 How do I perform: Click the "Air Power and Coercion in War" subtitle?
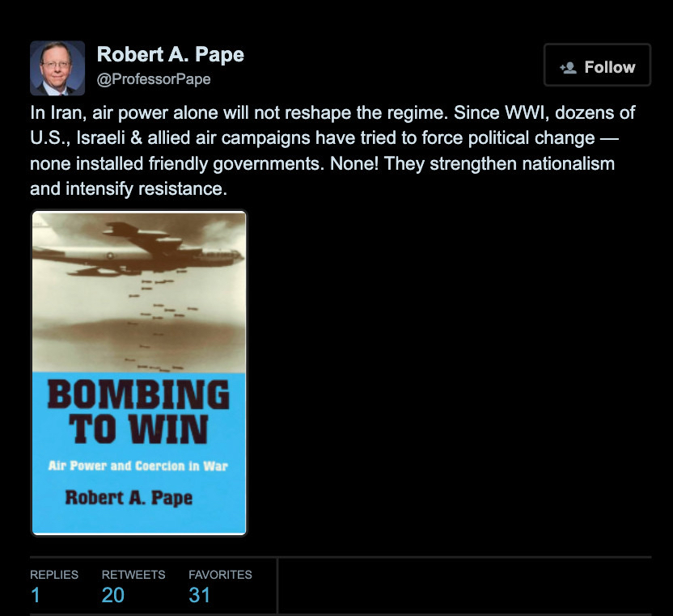tap(138, 466)
